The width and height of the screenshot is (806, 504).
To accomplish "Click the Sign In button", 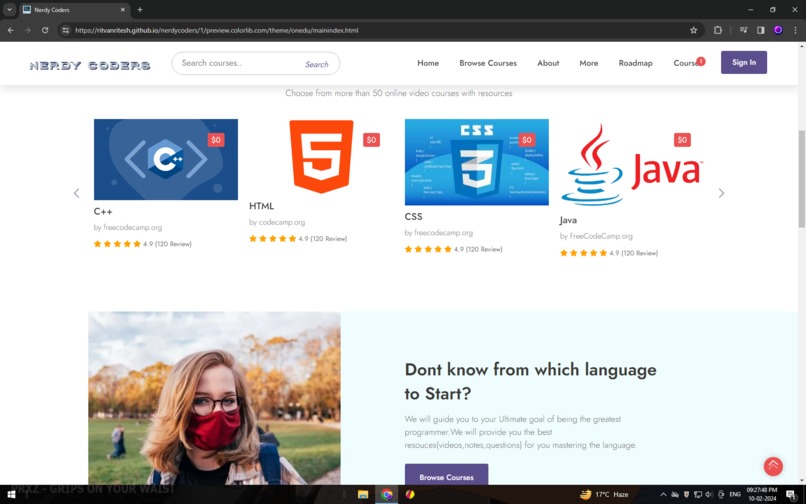I will tap(743, 62).
